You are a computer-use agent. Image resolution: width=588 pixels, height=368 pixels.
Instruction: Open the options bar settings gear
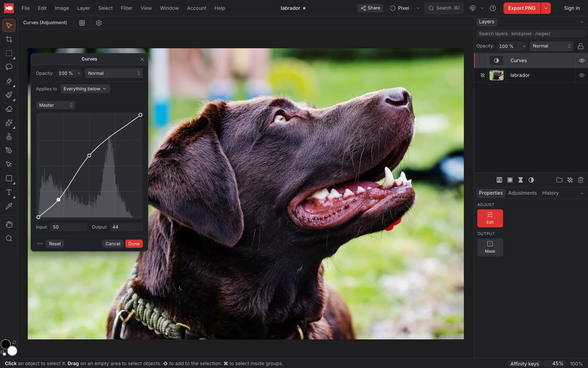(99, 23)
